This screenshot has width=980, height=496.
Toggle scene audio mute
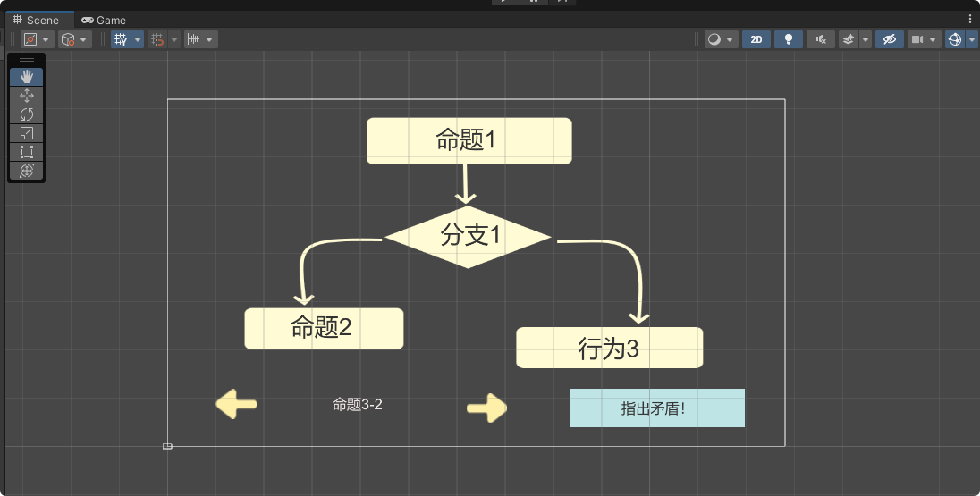tap(821, 39)
